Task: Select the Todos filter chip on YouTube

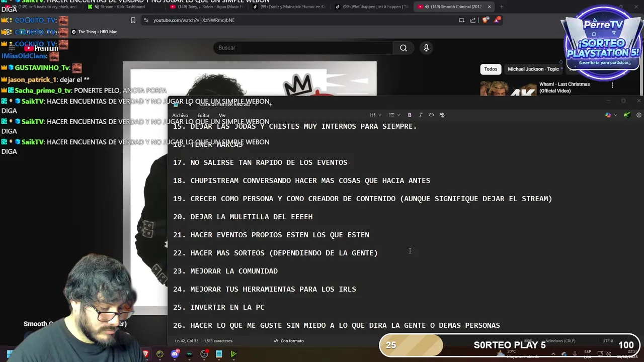Action: (491, 69)
